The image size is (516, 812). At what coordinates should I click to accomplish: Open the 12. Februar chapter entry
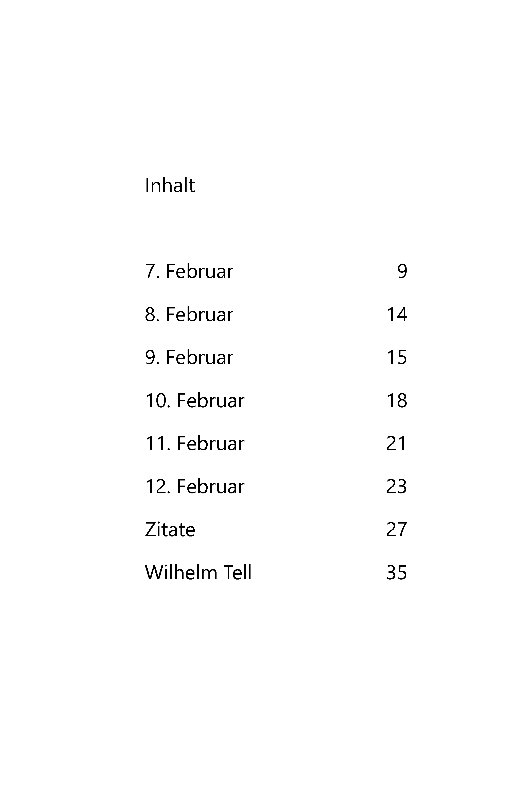click(x=195, y=487)
